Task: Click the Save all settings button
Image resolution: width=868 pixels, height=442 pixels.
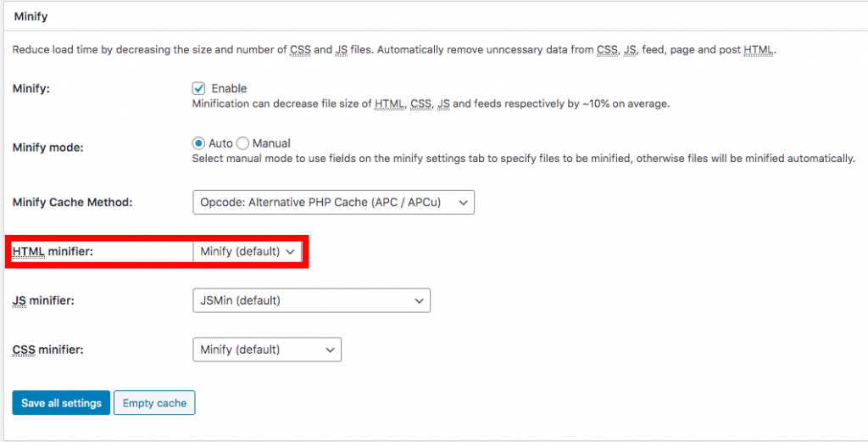Action: pyautogui.click(x=61, y=403)
